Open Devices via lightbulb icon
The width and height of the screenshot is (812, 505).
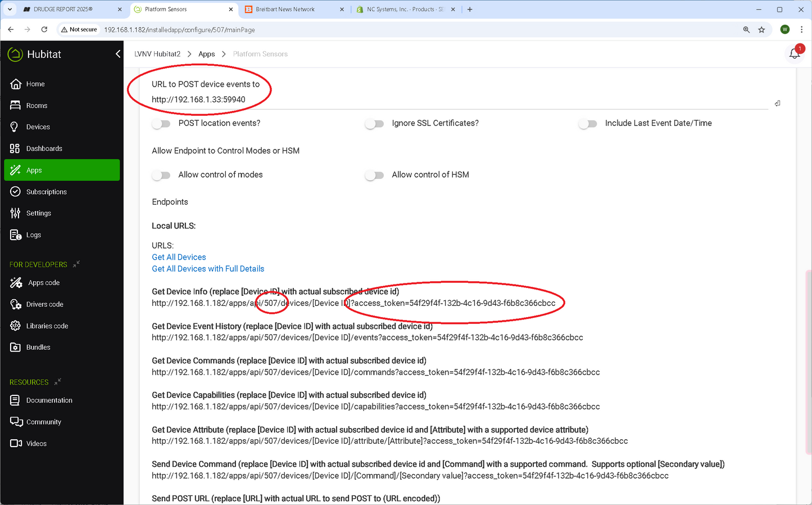coord(15,127)
